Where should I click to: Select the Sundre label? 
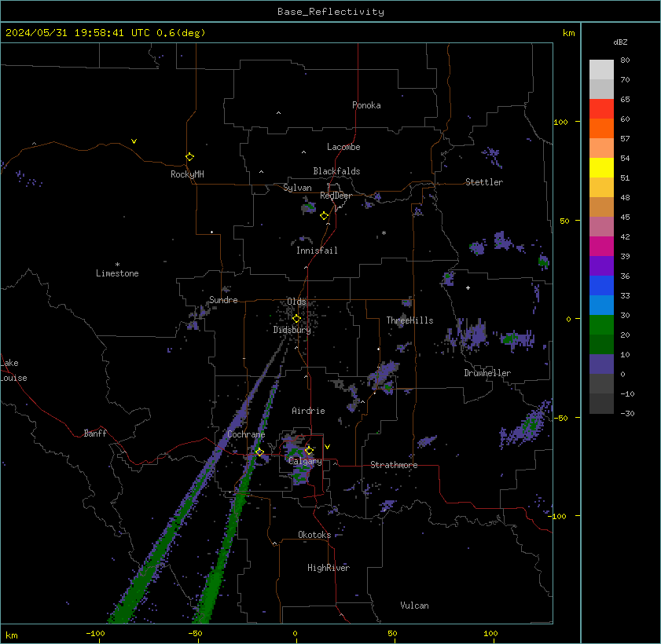(x=223, y=300)
